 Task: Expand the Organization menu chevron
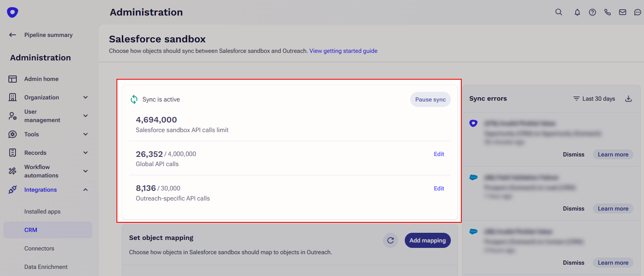point(85,97)
